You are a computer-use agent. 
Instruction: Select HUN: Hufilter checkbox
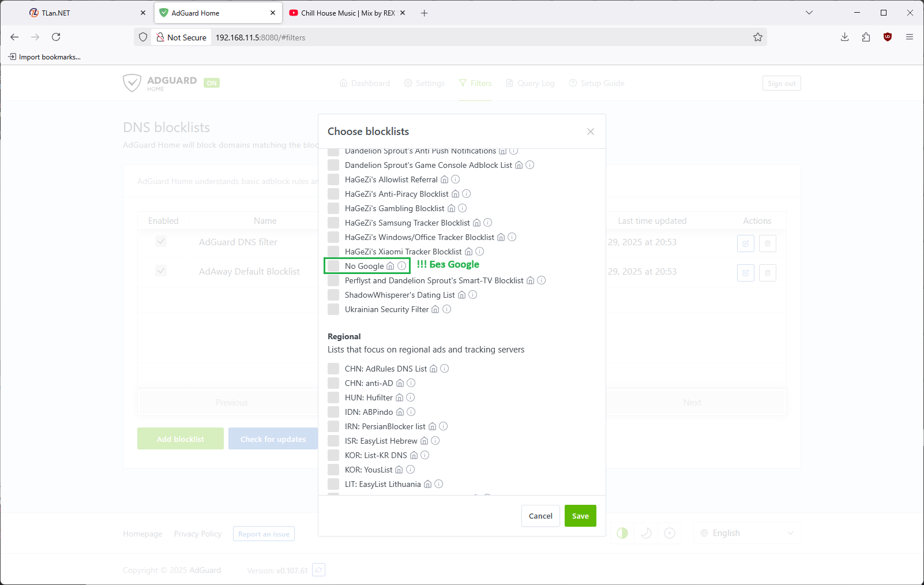[x=333, y=397]
